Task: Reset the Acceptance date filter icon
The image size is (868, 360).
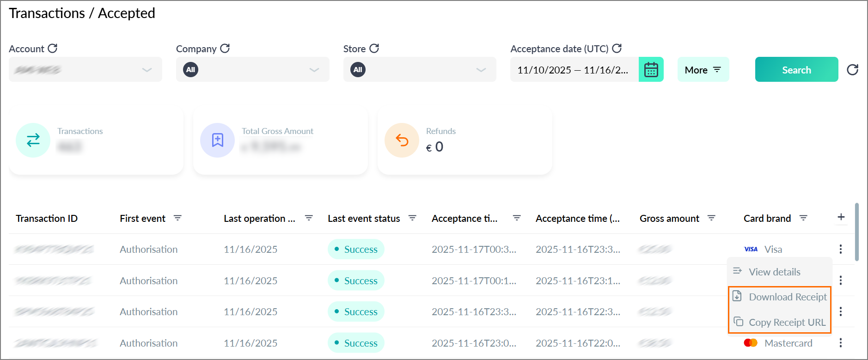Action: 617,48
